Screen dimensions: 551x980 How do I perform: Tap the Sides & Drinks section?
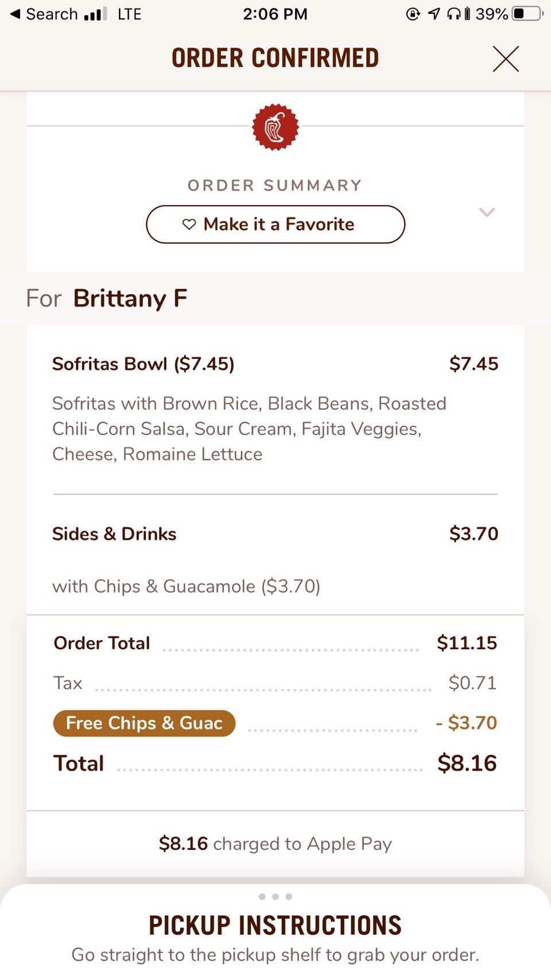[x=114, y=534]
